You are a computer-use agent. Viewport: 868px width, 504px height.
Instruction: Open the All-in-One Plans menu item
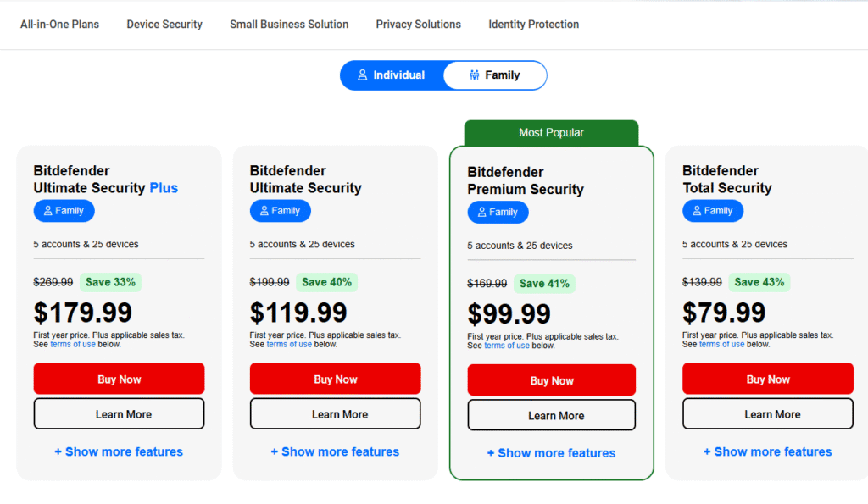click(x=60, y=25)
